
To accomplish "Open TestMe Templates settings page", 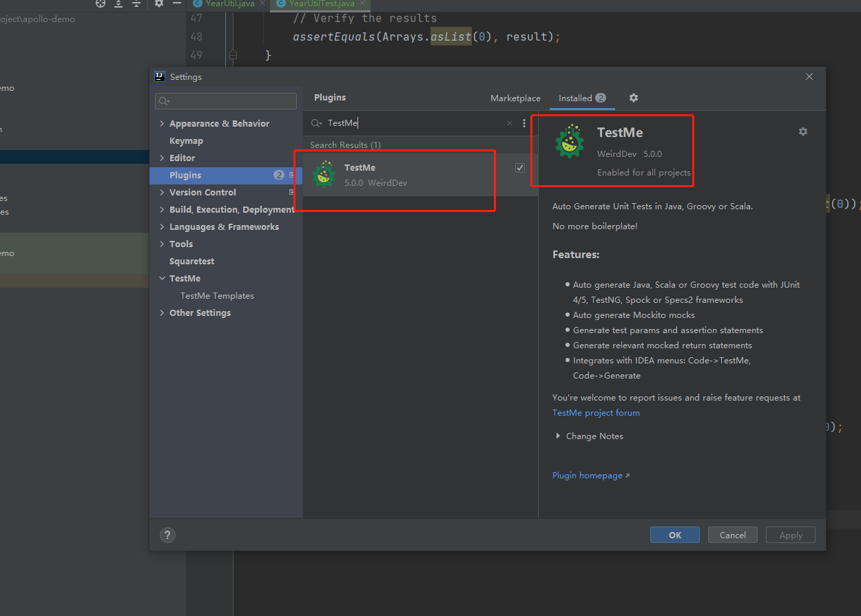I will pos(217,296).
